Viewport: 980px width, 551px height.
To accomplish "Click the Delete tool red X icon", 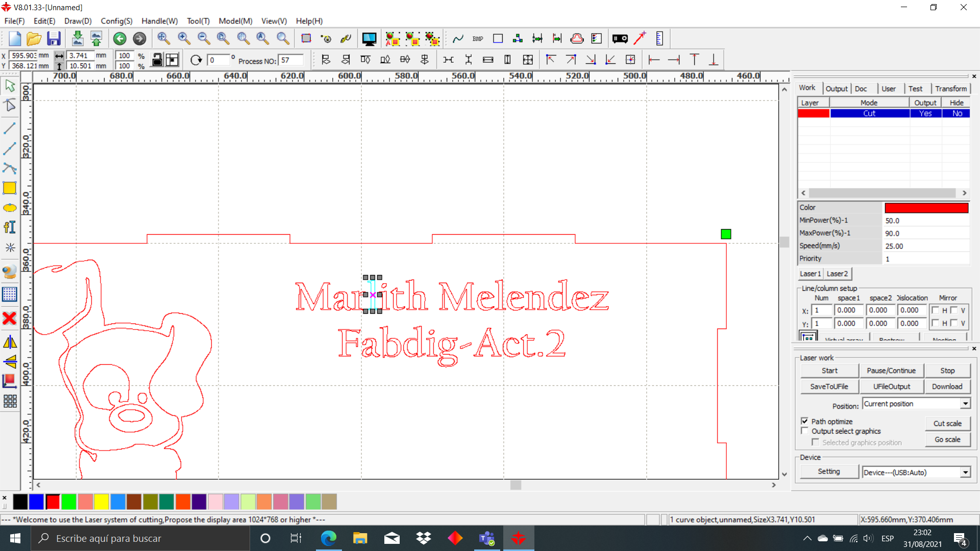I will (x=10, y=318).
